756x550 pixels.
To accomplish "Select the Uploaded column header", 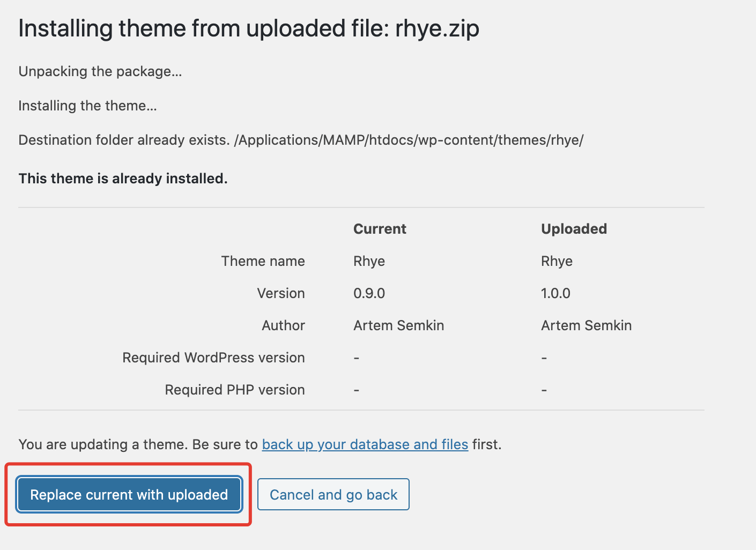I will click(574, 229).
